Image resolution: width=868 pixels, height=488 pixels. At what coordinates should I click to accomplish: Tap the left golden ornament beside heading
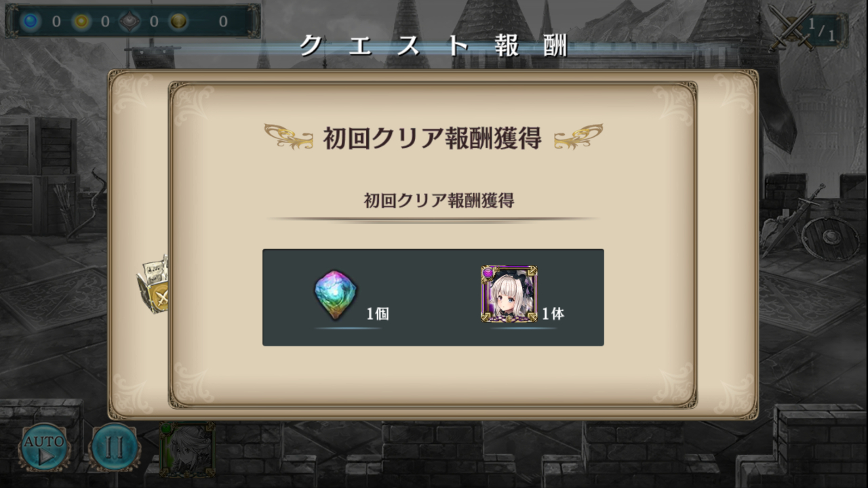tap(289, 136)
